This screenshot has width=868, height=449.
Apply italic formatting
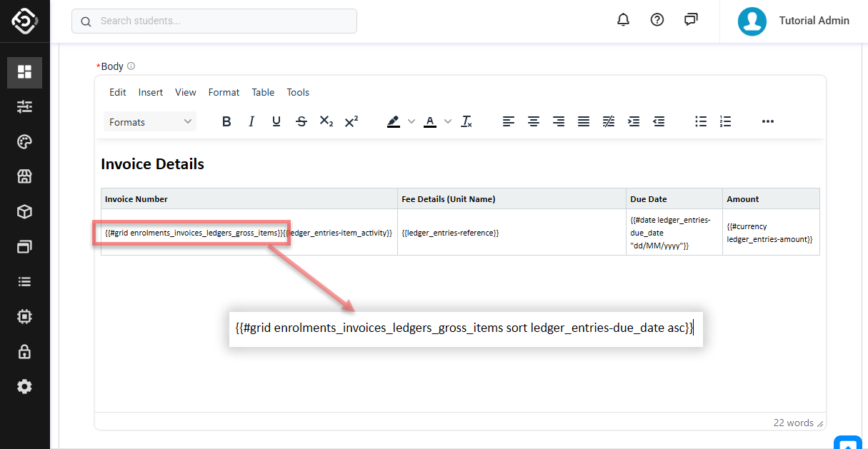point(251,122)
